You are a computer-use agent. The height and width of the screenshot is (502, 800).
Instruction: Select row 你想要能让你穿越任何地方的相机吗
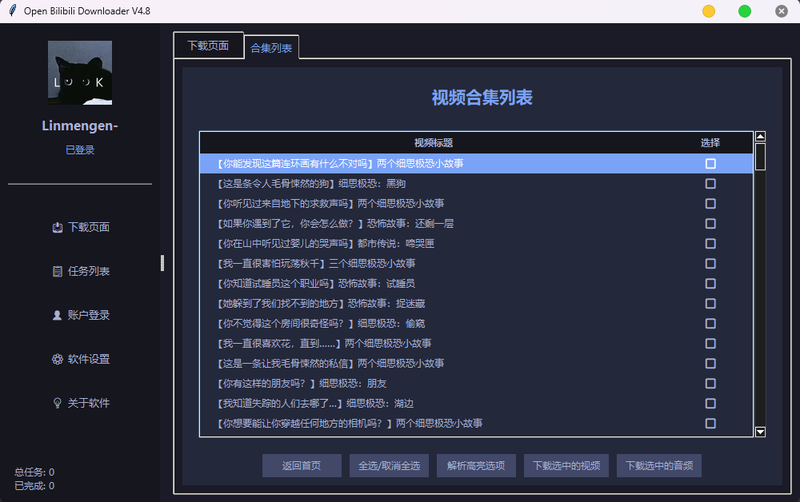476,423
